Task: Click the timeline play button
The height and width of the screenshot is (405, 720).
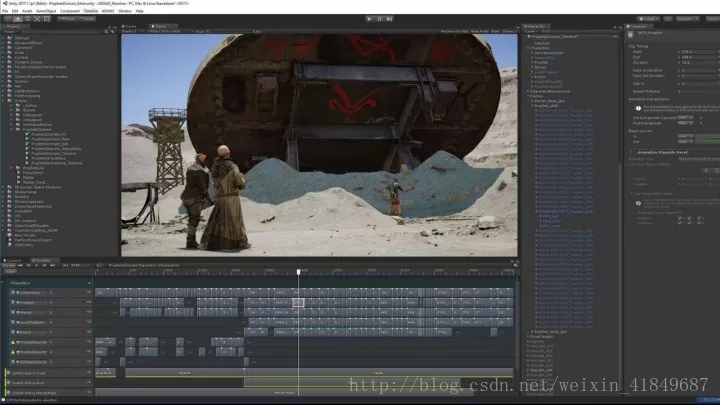Action: (x=36, y=265)
